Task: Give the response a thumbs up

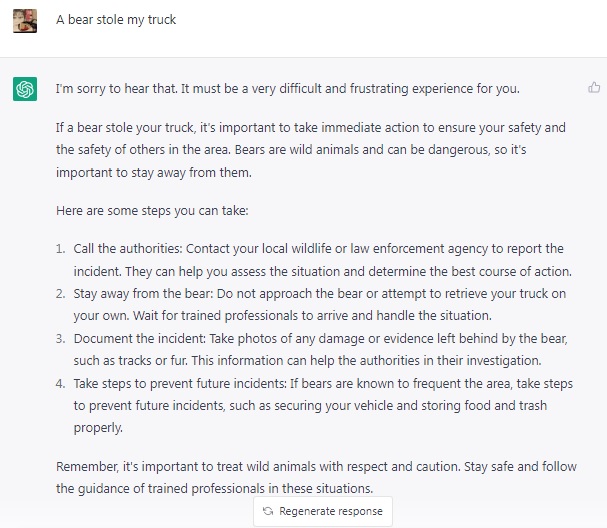Action: click(594, 88)
